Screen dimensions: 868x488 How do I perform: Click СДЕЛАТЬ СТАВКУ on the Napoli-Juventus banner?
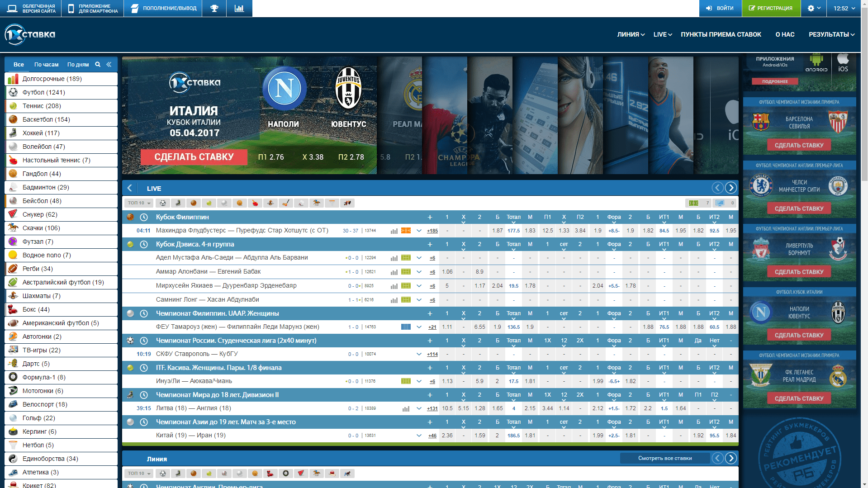point(194,157)
